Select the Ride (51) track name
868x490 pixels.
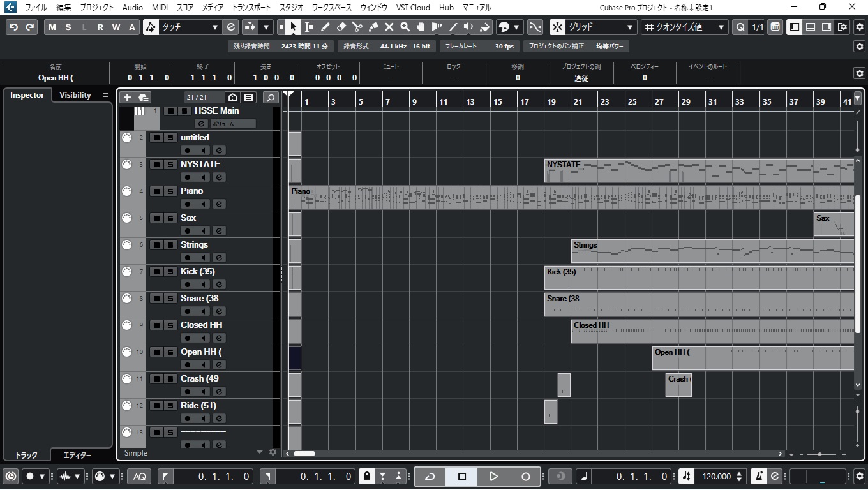click(198, 405)
